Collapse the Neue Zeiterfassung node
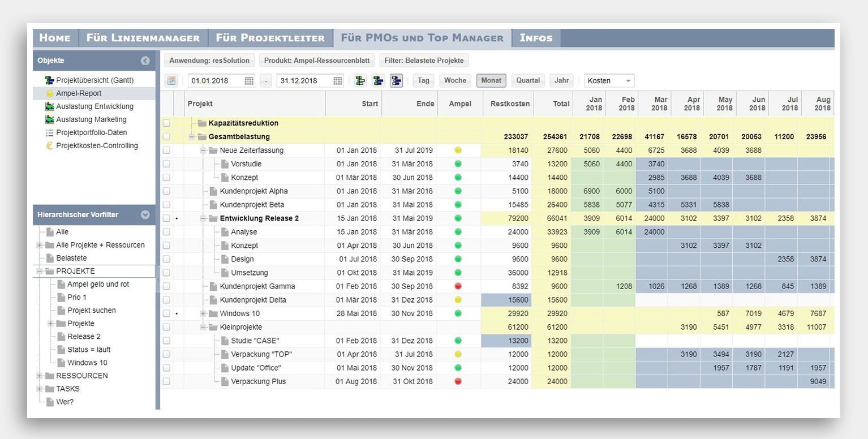868x439 pixels. point(203,150)
